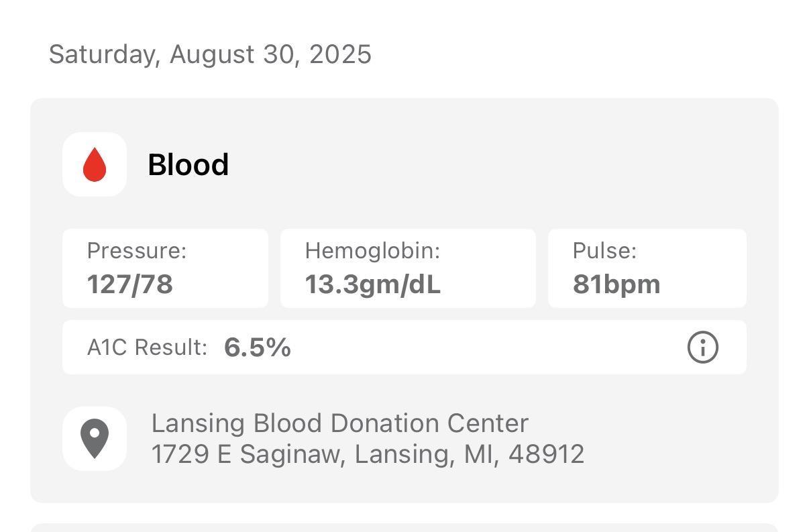
Task: Tap the location pin icon
Action: click(95, 438)
